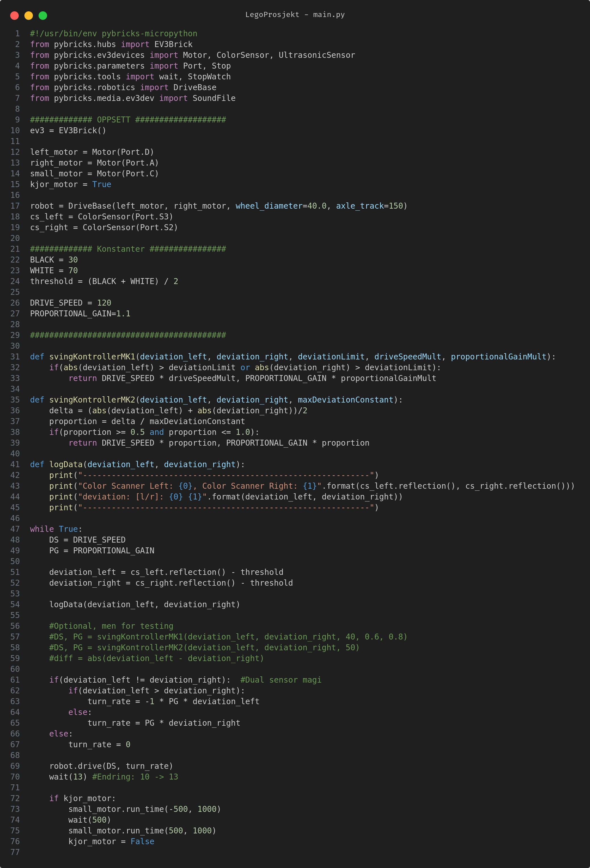Click the UltrasonicSensor import name
Viewport: 590px width, 868px height.
[317, 55]
